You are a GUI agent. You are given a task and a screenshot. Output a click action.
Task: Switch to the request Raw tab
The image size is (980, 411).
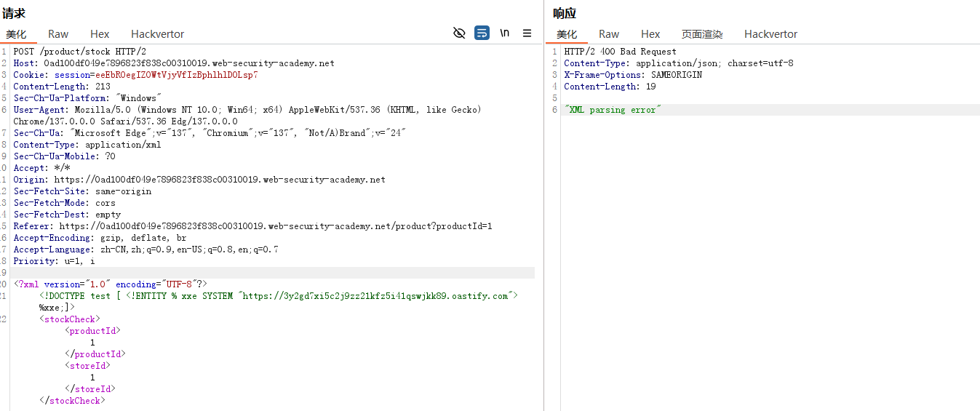58,34
